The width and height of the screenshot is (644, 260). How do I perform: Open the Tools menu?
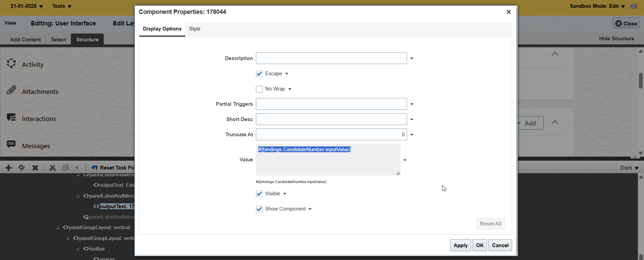tap(62, 6)
